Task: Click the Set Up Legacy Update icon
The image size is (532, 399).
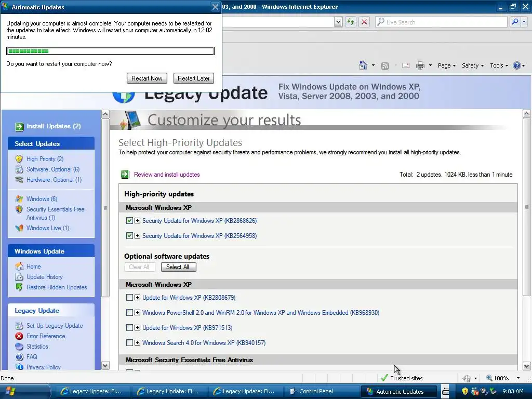Action: click(x=19, y=326)
